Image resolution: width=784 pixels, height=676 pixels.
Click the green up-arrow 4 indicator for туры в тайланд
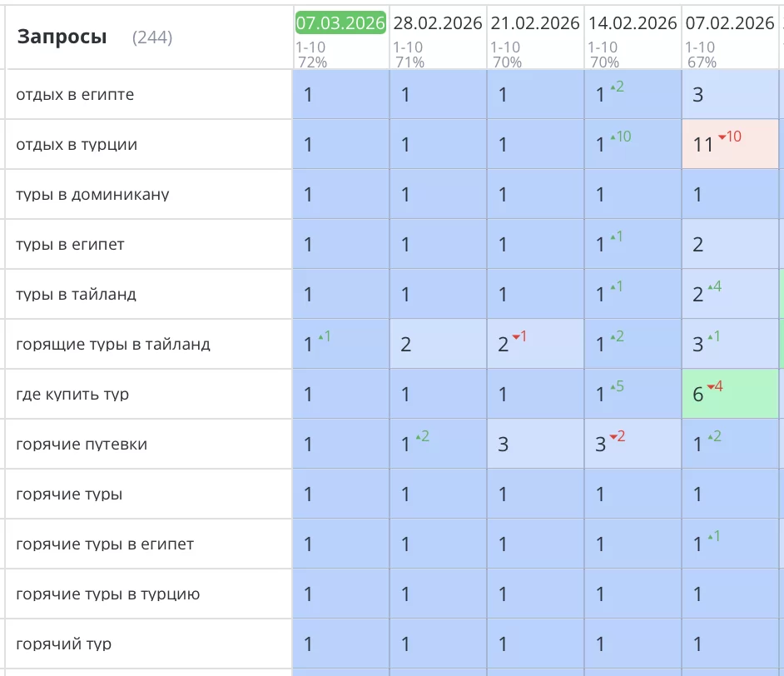coord(713,286)
